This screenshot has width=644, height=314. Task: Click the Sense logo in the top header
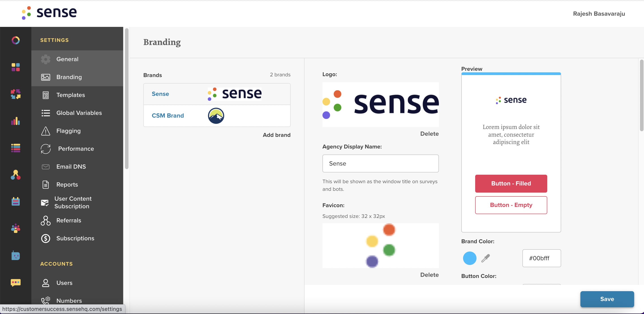tap(49, 13)
